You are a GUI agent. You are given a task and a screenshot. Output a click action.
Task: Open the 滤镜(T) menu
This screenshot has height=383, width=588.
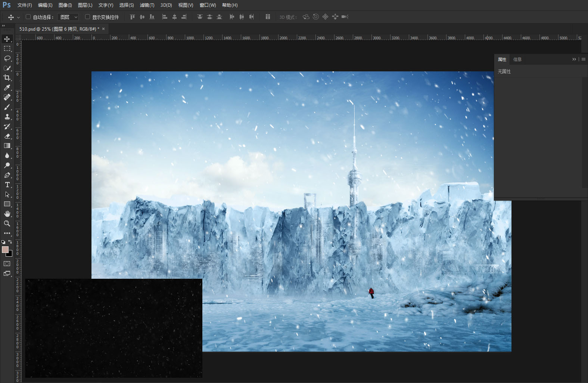click(147, 5)
